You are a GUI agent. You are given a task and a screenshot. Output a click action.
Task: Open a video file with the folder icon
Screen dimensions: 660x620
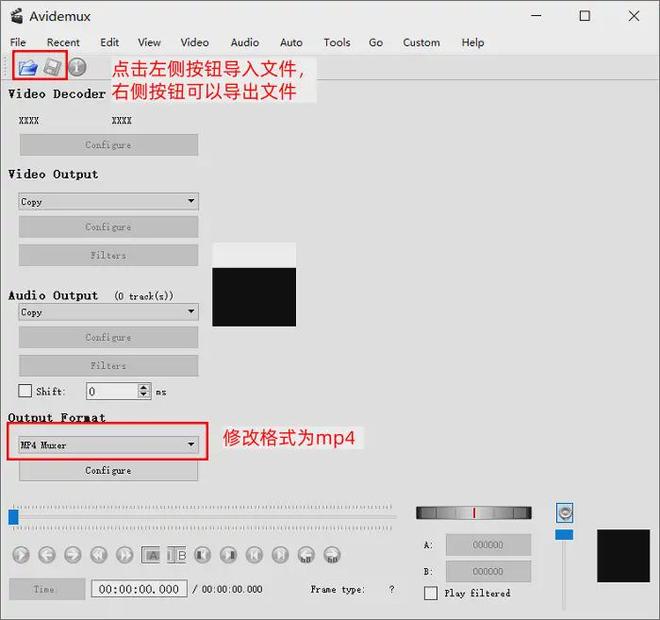(28, 67)
